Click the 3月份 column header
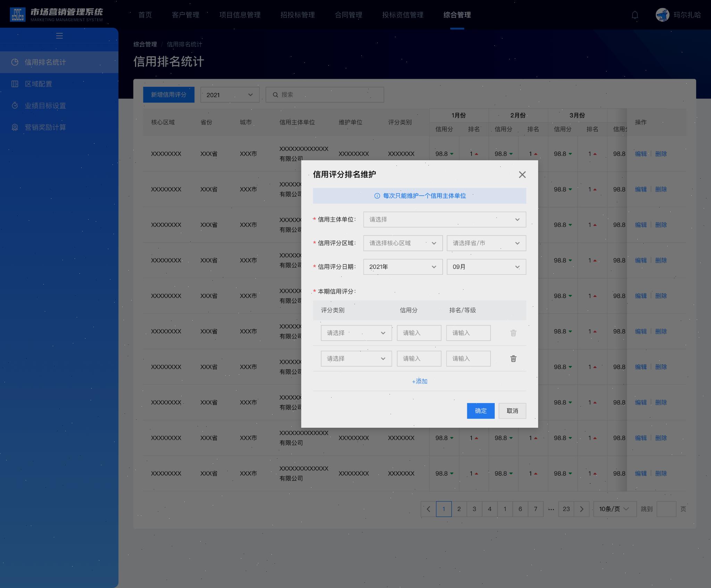 click(577, 116)
